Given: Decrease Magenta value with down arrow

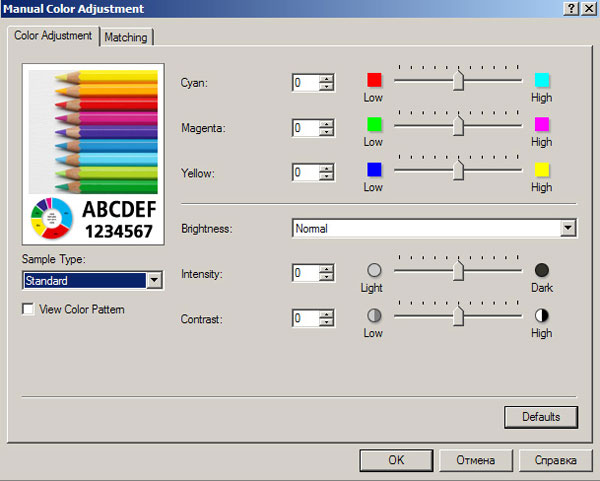Looking at the screenshot, I should [326, 132].
